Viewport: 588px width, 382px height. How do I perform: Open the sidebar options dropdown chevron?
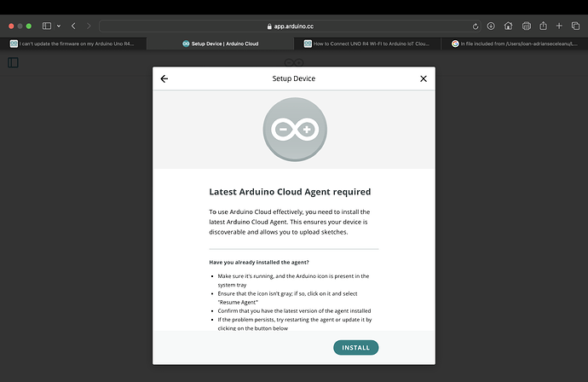point(59,26)
